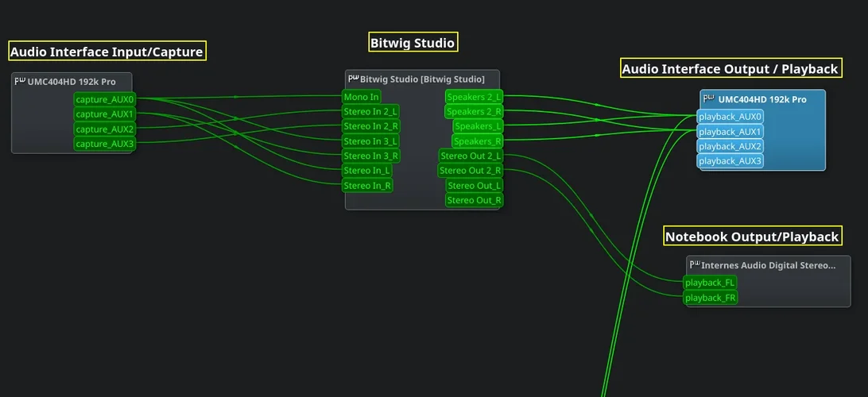Select the Speakers_R output port
This screenshot has height=397, width=868.
(x=477, y=141)
